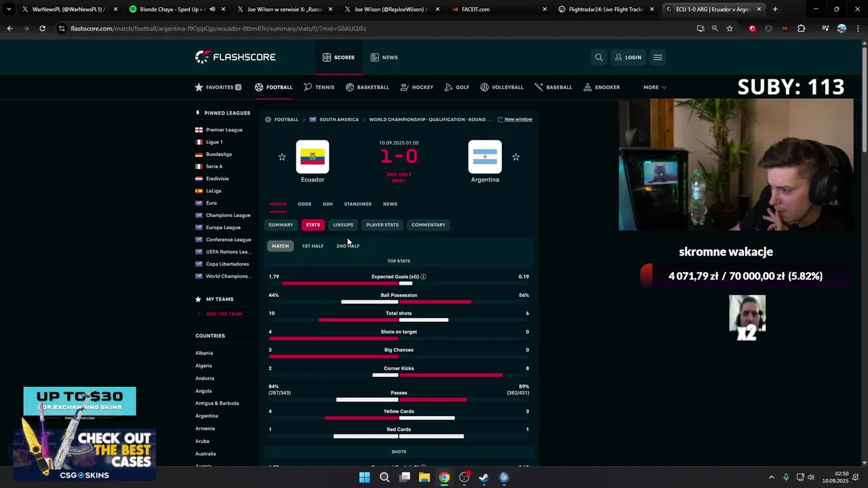Screen dimensions: 868x488
Task: Open the browser tab search dropdown
Action: (9, 9)
